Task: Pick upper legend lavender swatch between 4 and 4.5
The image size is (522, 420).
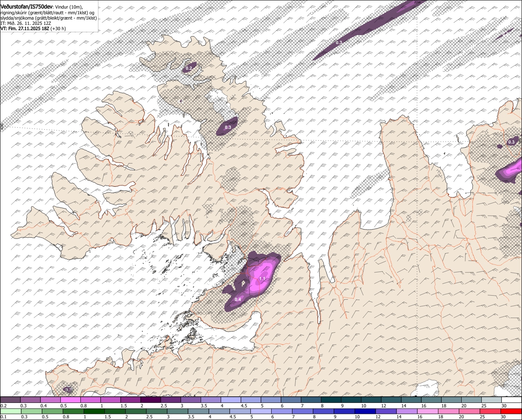Action: pyautogui.click(x=231, y=400)
